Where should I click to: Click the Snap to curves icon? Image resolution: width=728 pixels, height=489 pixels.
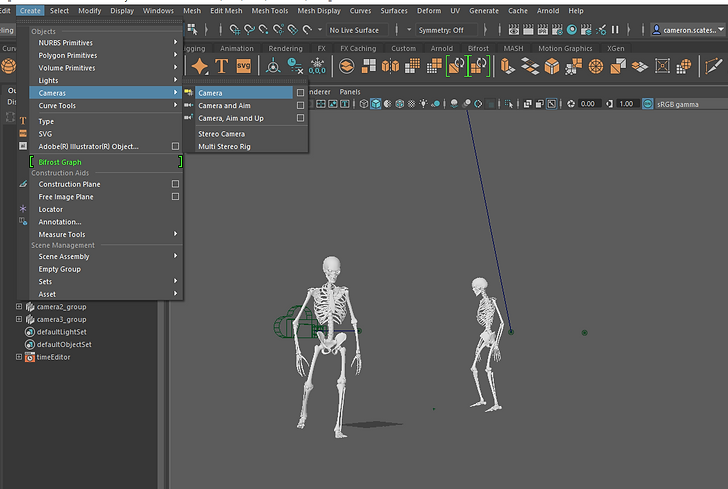(x=249, y=30)
